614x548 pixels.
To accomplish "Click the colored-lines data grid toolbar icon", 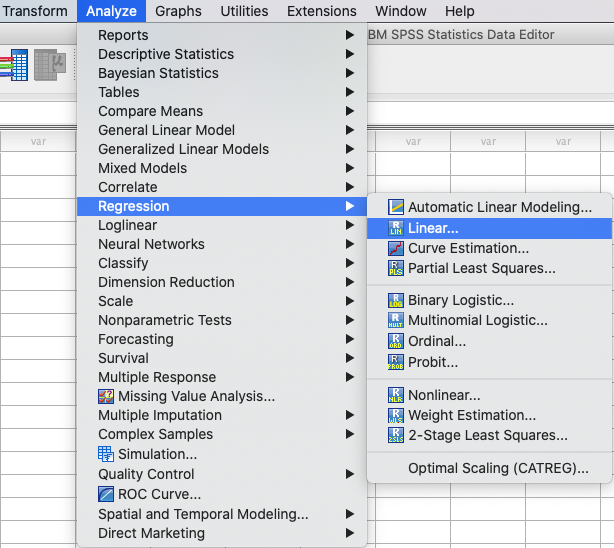I will pos(14,65).
